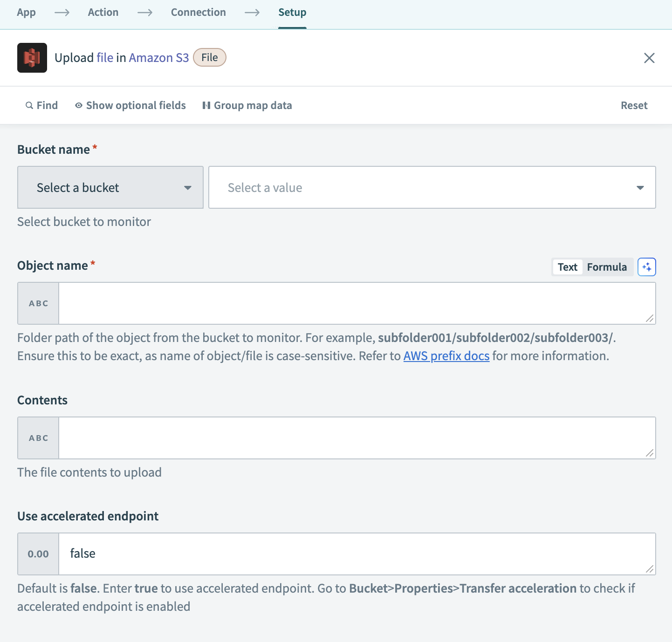Open the Select a bucket dropdown
Image resolution: width=672 pixels, height=642 pixels.
point(110,187)
